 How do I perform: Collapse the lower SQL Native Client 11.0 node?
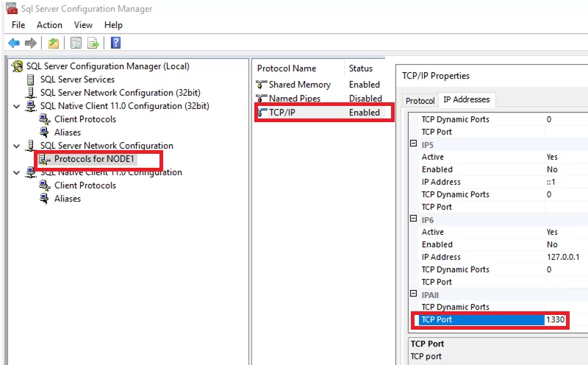[16, 173]
